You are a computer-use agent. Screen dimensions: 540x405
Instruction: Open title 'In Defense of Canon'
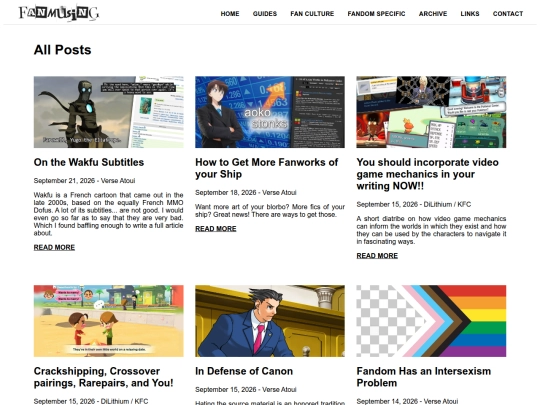244,371
